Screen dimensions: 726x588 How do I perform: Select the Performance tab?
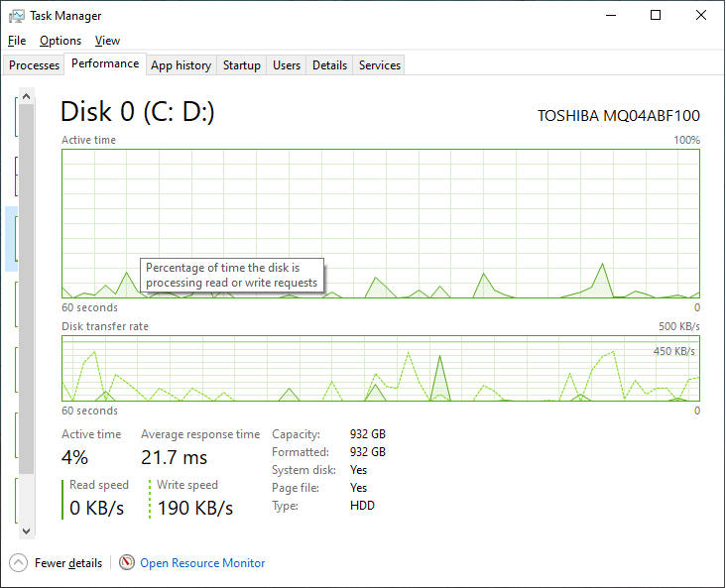click(x=105, y=63)
